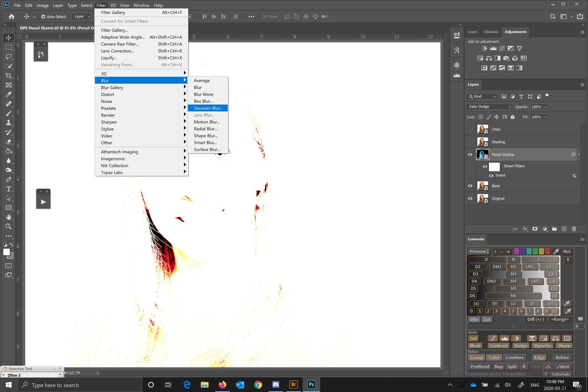Select the Crop tool

[x=9, y=75]
